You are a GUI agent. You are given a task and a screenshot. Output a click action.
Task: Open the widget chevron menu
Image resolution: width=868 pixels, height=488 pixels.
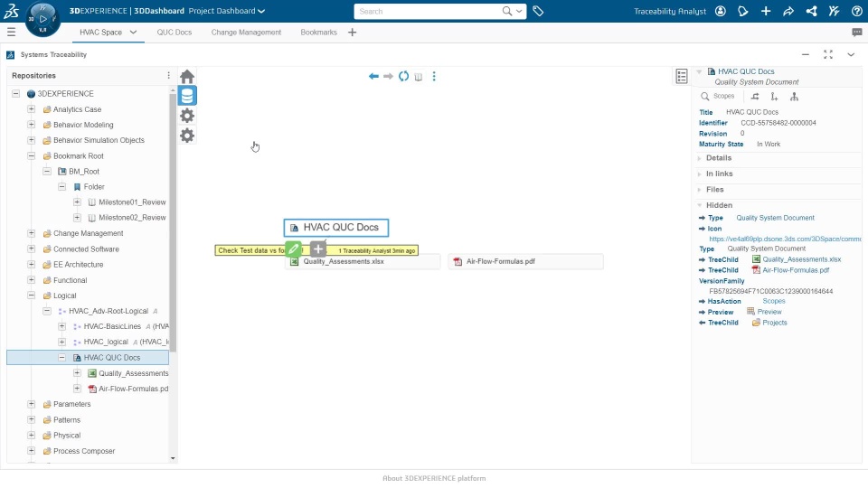pyautogui.click(x=851, y=54)
